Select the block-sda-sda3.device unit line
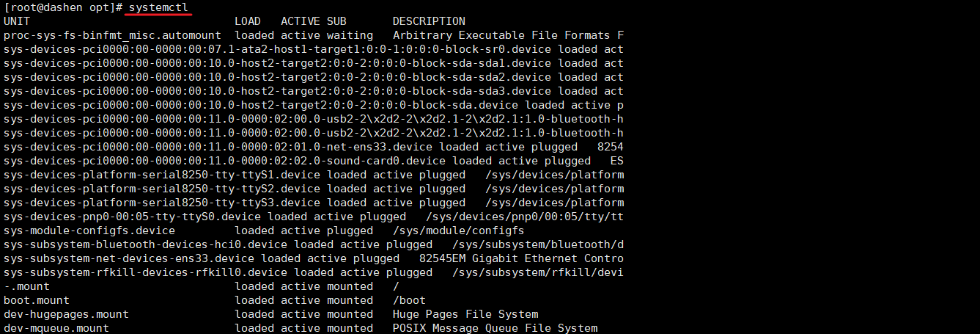 click(313, 91)
